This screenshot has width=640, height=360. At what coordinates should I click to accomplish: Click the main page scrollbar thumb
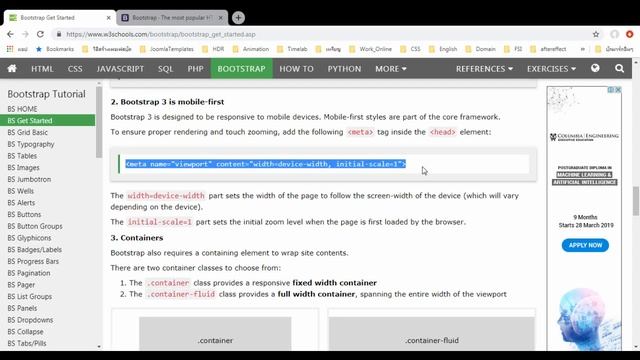636,201
